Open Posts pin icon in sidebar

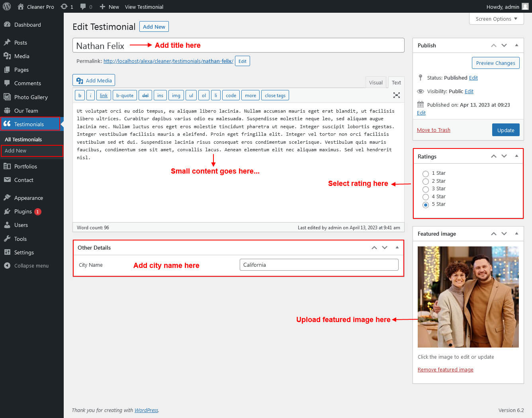coord(7,43)
